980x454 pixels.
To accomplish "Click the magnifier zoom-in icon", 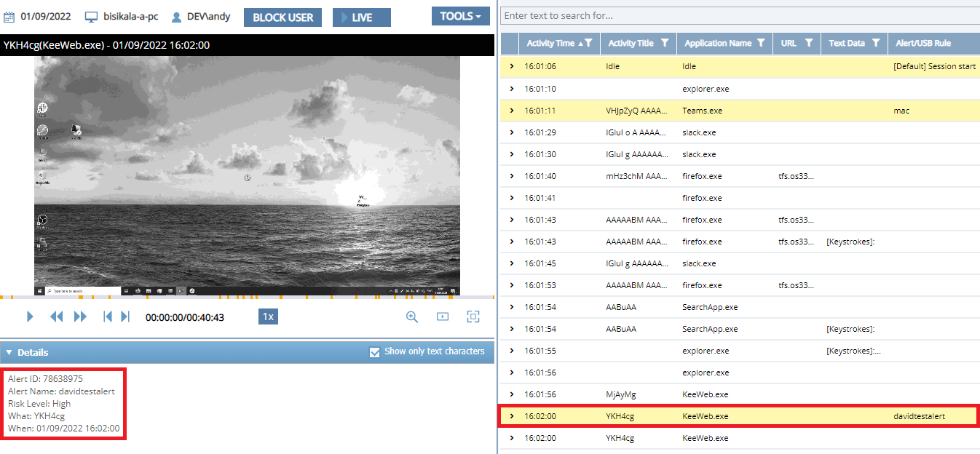I will (x=412, y=316).
